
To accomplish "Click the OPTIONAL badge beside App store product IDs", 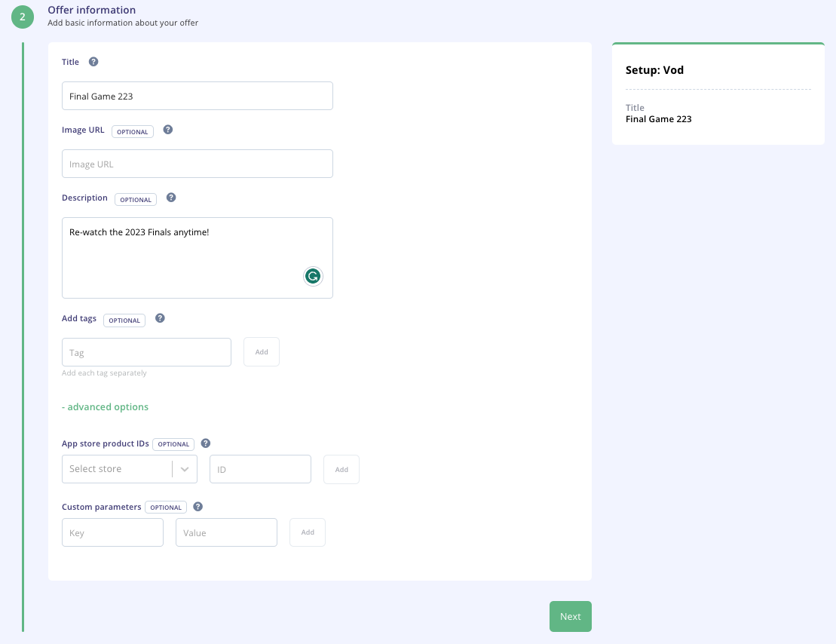I will point(173,444).
